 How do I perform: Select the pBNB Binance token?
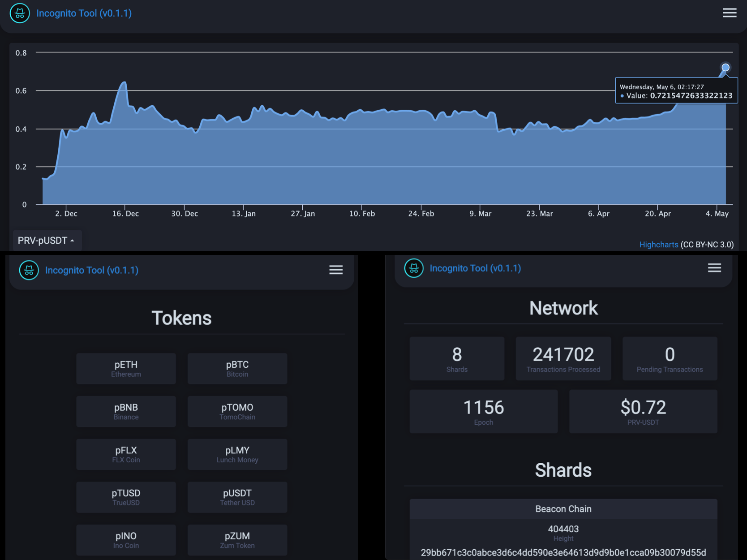126,411
